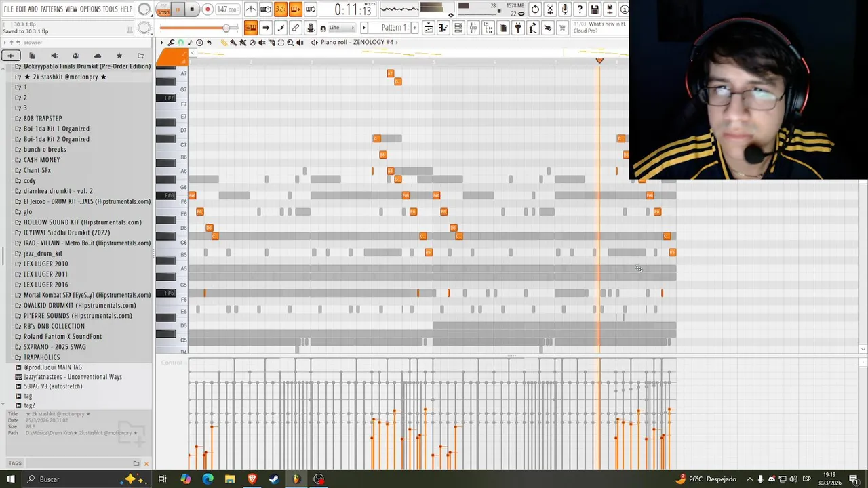Viewport: 868px width, 488px height.
Task: Select the browser cloud tab
Action: coord(98,56)
